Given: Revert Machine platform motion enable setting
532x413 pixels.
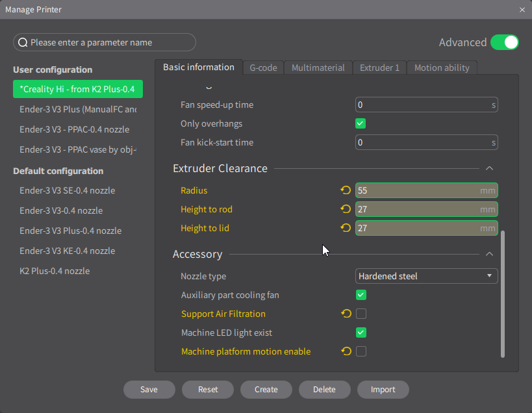Looking at the screenshot, I should click(x=346, y=351).
